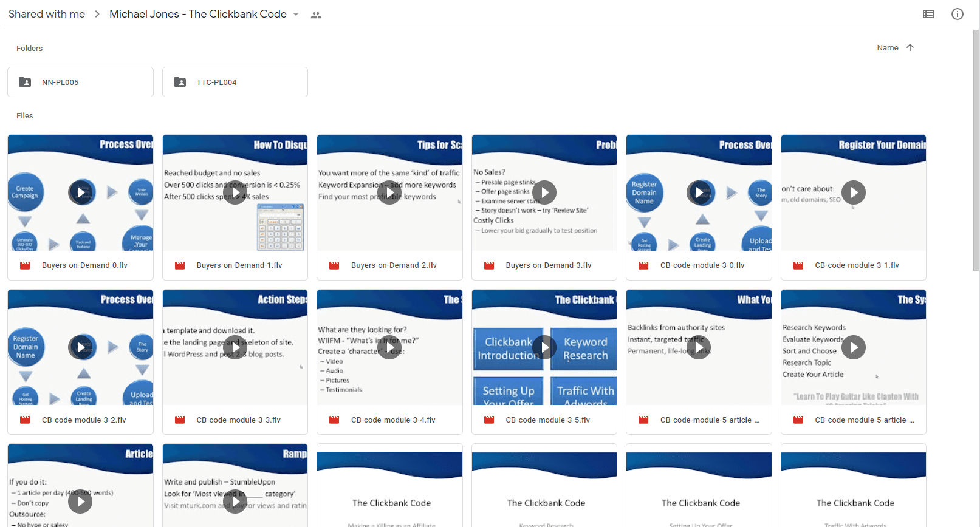Click the shared folder icon of TTC-PL004

click(180, 82)
